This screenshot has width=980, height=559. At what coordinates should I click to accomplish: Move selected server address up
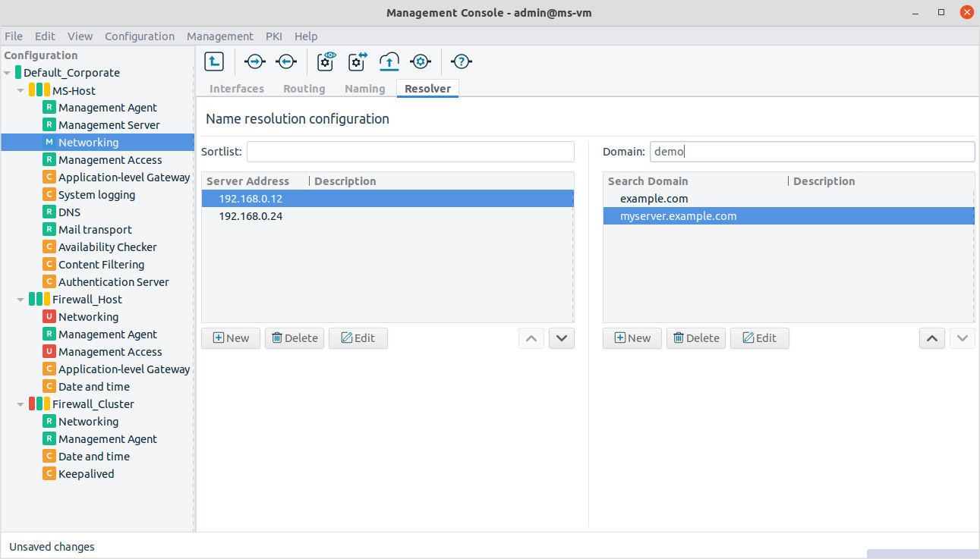point(531,338)
